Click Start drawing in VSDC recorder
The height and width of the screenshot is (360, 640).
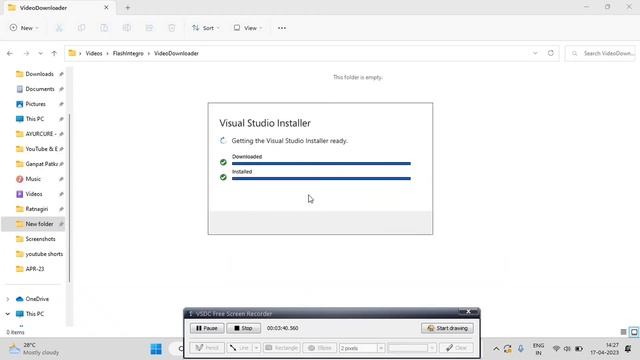click(447, 328)
